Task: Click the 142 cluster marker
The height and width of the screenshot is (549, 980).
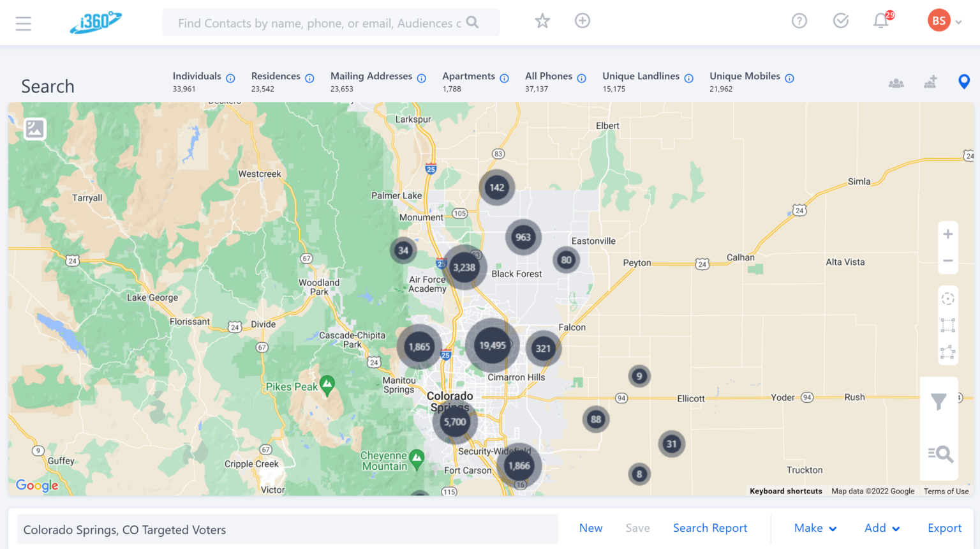Action: pos(497,188)
